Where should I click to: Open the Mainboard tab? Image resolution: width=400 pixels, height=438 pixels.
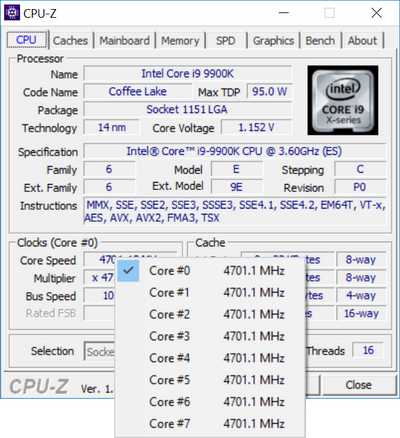pos(124,41)
